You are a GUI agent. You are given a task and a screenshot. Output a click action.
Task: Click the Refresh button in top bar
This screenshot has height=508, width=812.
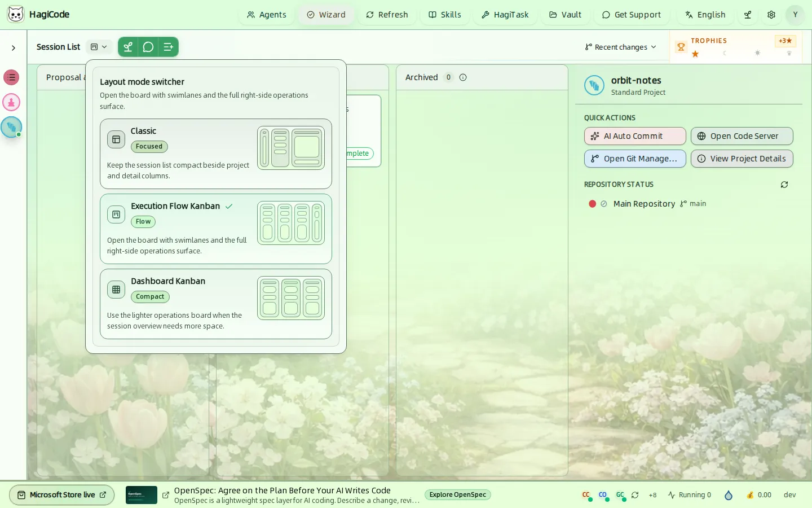click(x=387, y=15)
